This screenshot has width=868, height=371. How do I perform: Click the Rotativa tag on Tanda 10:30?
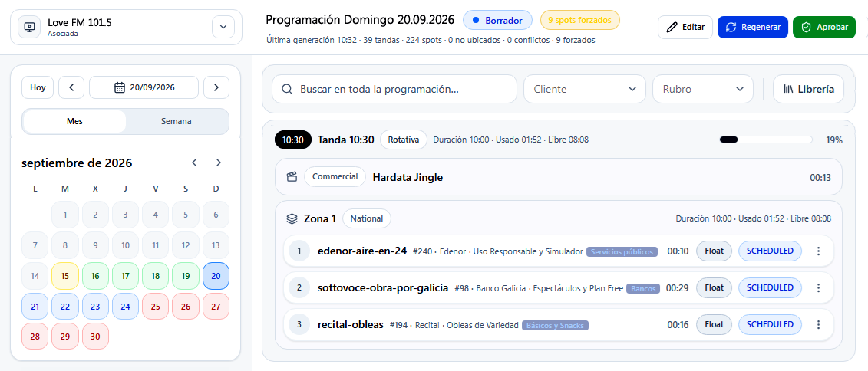404,140
